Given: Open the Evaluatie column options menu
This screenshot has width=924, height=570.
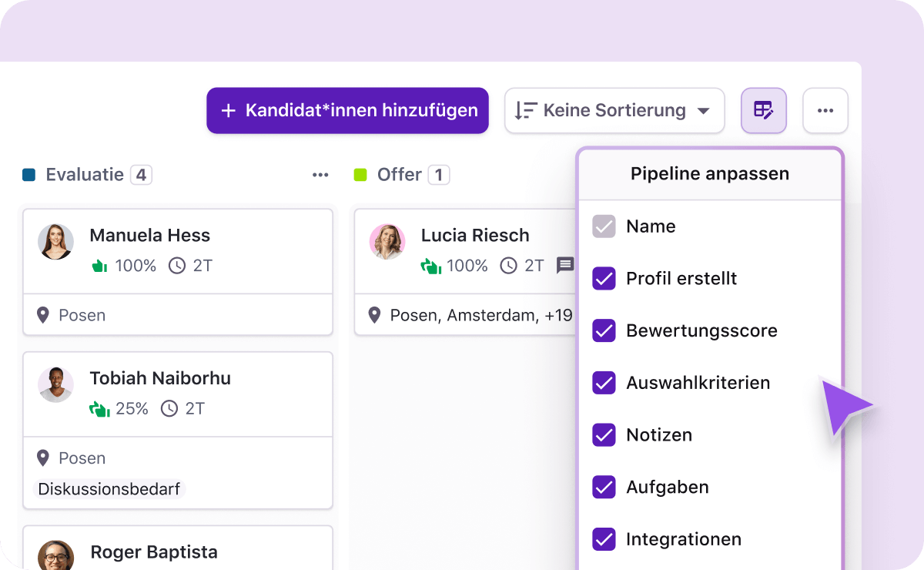Looking at the screenshot, I should [x=320, y=174].
